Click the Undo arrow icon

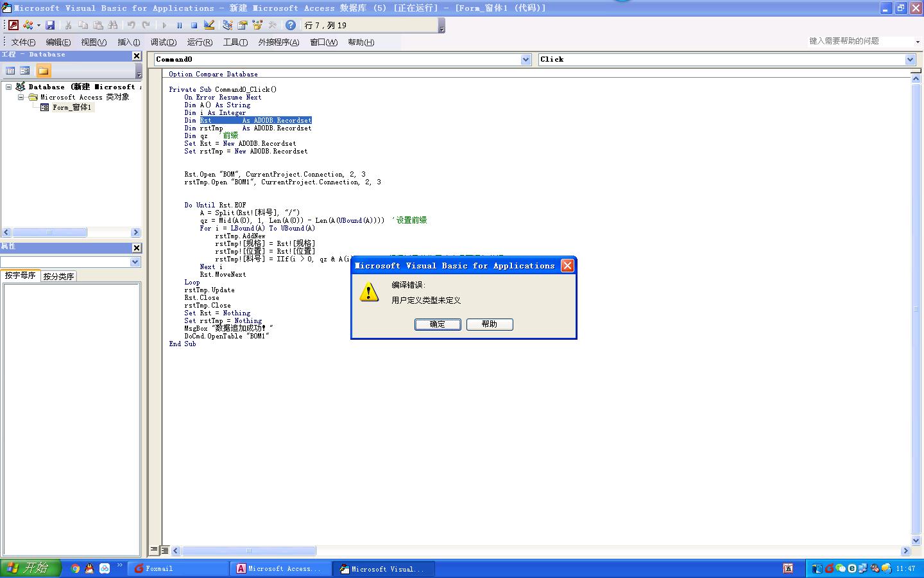(x=131, y=25)
